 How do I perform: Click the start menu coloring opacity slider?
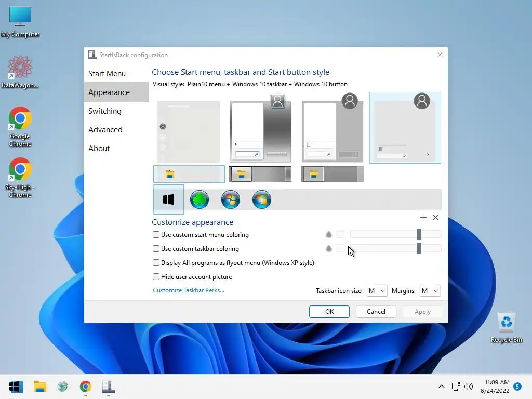pyautogui.click(x=395, y=234)
